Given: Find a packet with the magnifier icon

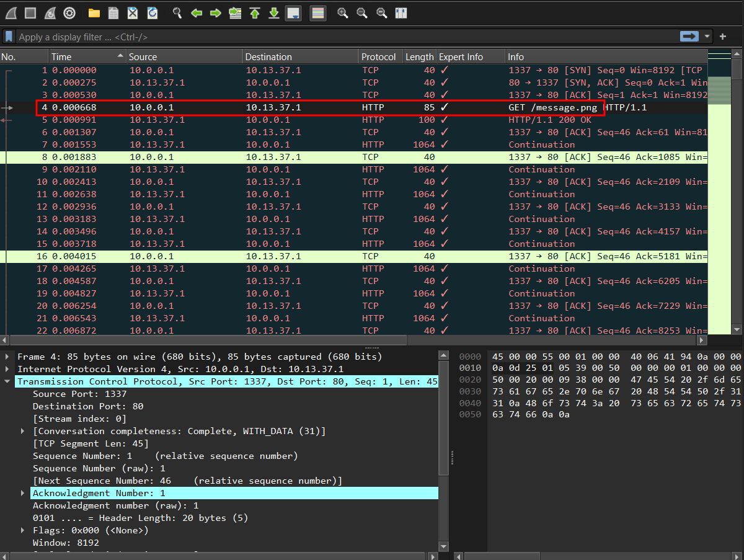Looking at the screenshot, I should click(x=177, y=12).
